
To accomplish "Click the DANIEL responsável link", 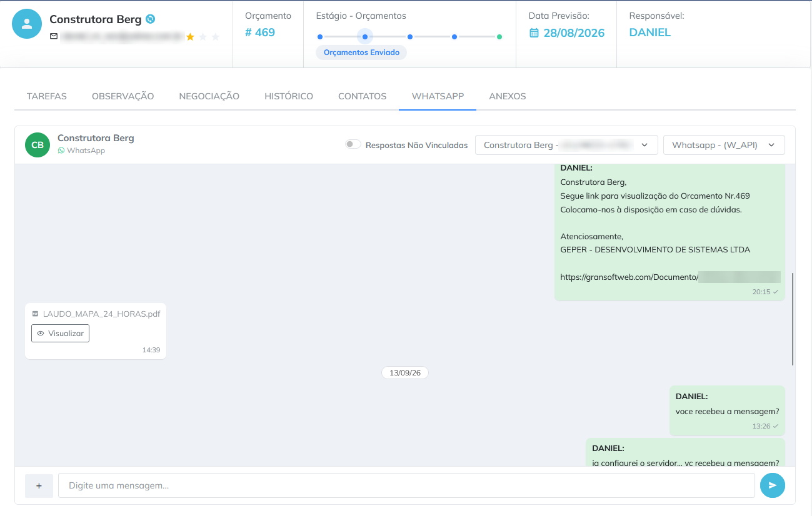I will (x=650, y=32).
